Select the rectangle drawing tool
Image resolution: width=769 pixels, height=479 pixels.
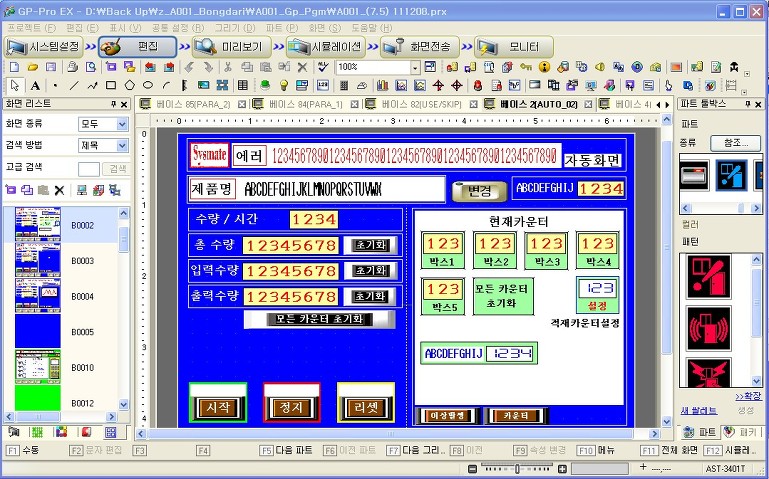click(111, 85)
